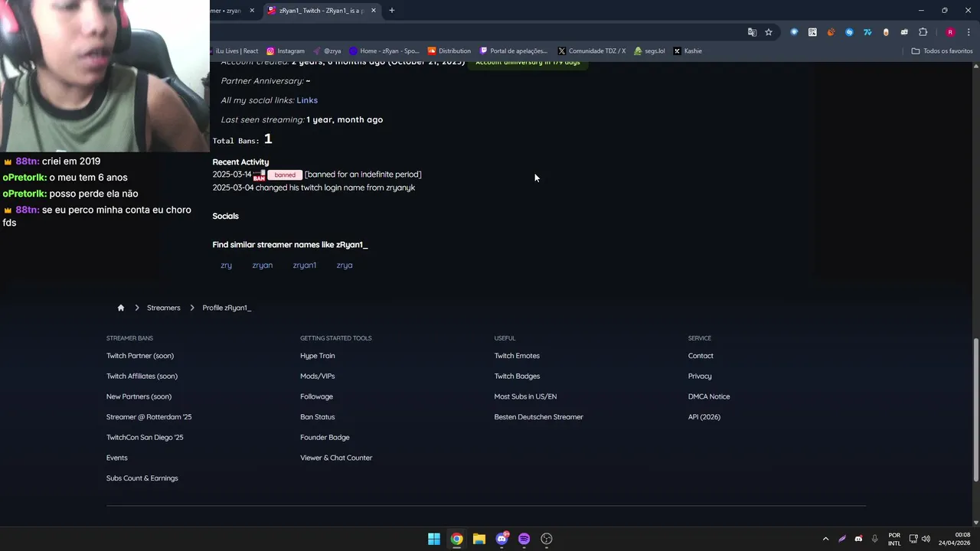Open Twitch Affiliates (soon) footer link
The image size is (980, 551).
pos(142,377)
